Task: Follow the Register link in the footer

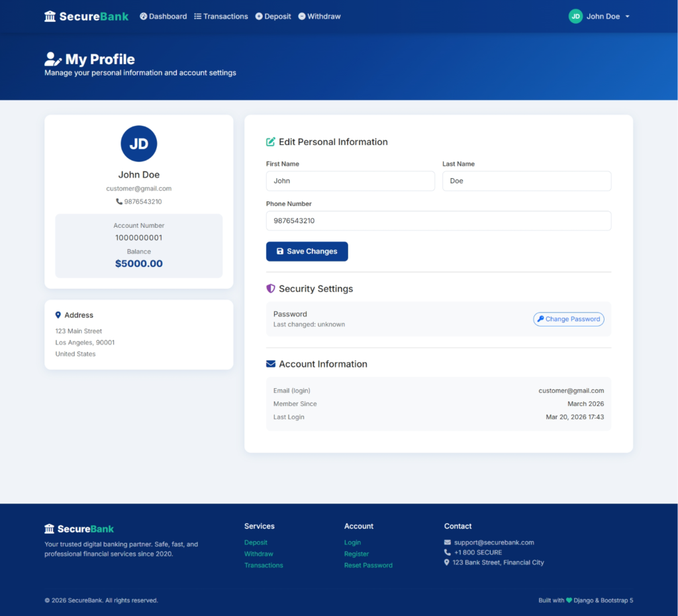Action: coord(356,554)
